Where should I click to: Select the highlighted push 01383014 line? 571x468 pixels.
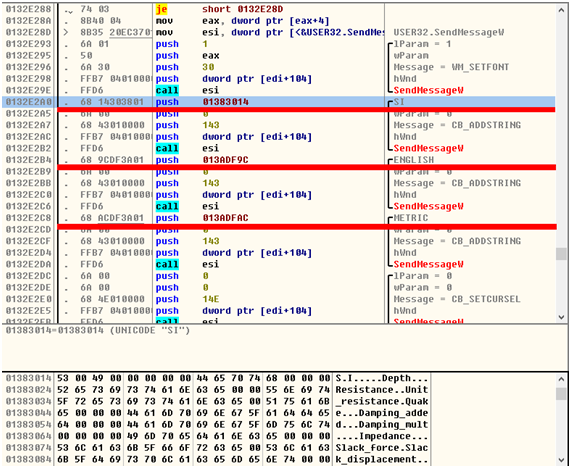pos(279,102)
